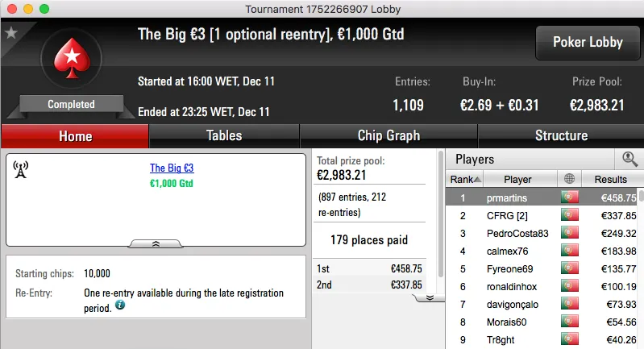Collapse the tournament banner panel
The width and height of the screenshot is (644, 349).
(x=156, y=243)
